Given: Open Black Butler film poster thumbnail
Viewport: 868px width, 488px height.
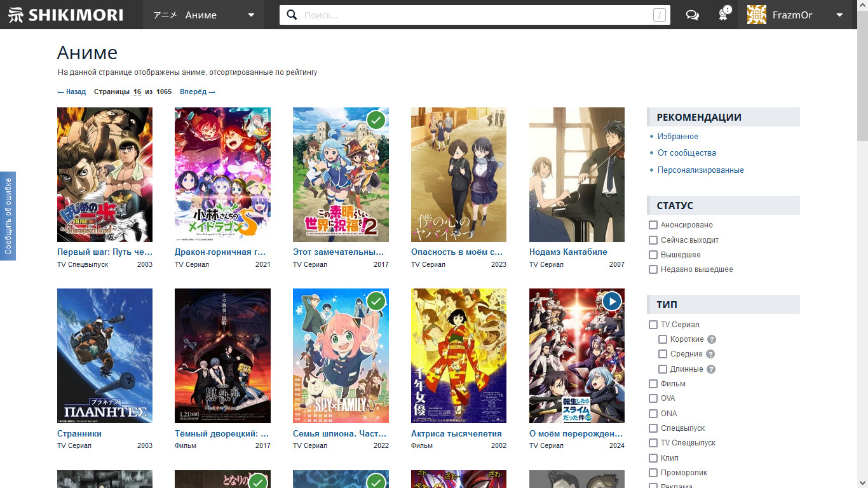Looking at the screenshot, I should point(222,356).
